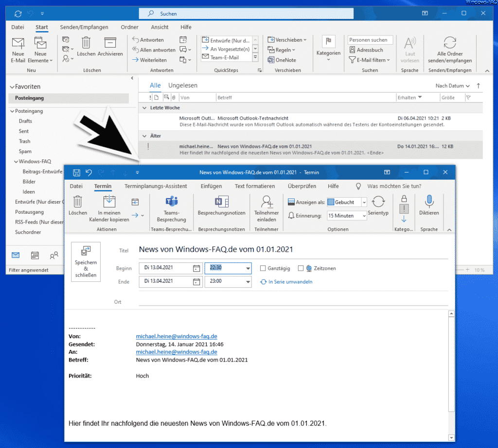Click scroll down arrow in appointment body
The height and width of the screenshot is (448, 498).
pos(451,438)
